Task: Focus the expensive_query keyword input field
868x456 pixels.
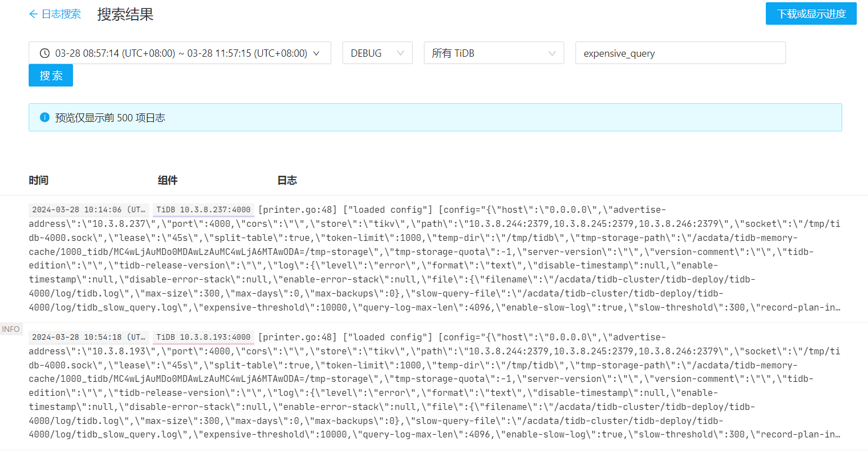Action: [680, 53]
